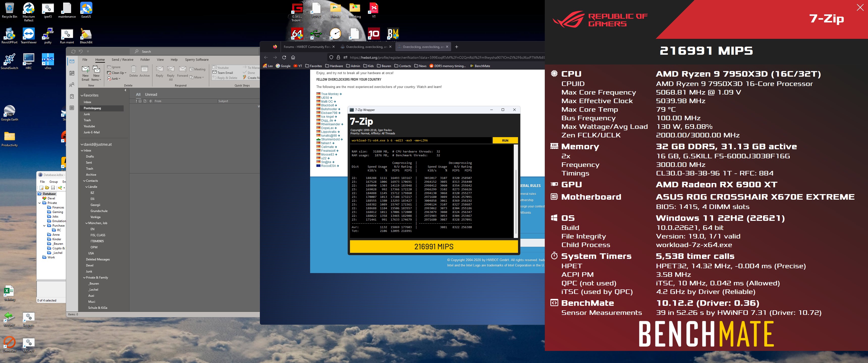Apply Team Email quick step in Outlook
The image size is (868, 363).
[x=223, y=73]
